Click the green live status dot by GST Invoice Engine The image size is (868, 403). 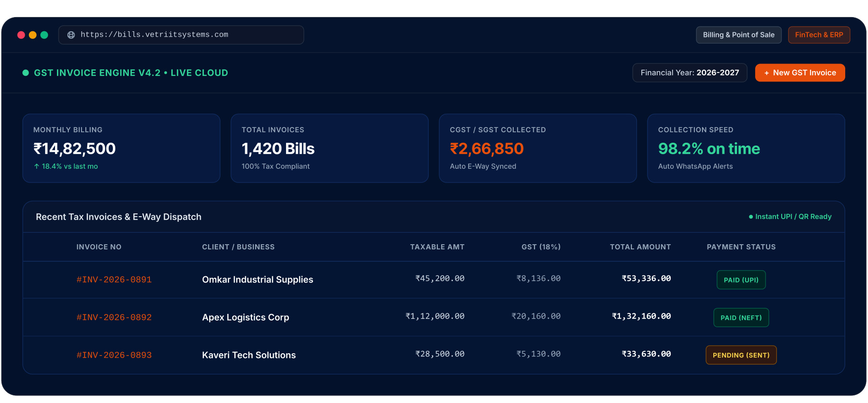[x=26, y=73]
